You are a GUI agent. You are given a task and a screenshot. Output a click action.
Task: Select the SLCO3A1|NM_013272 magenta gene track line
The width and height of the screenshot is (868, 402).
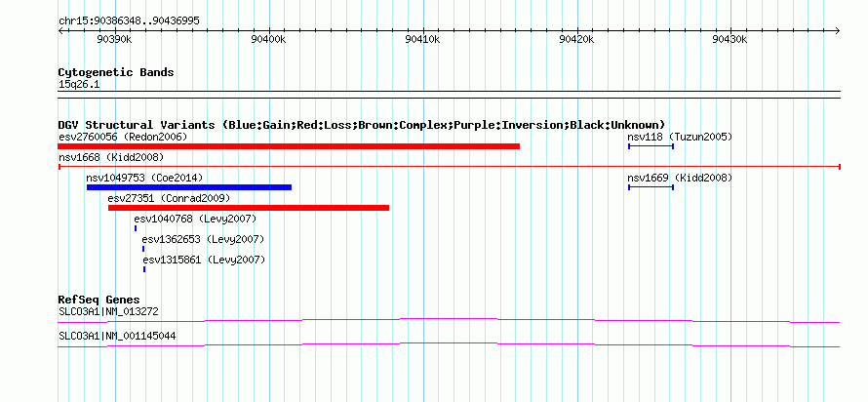click(x=449, y=321)
